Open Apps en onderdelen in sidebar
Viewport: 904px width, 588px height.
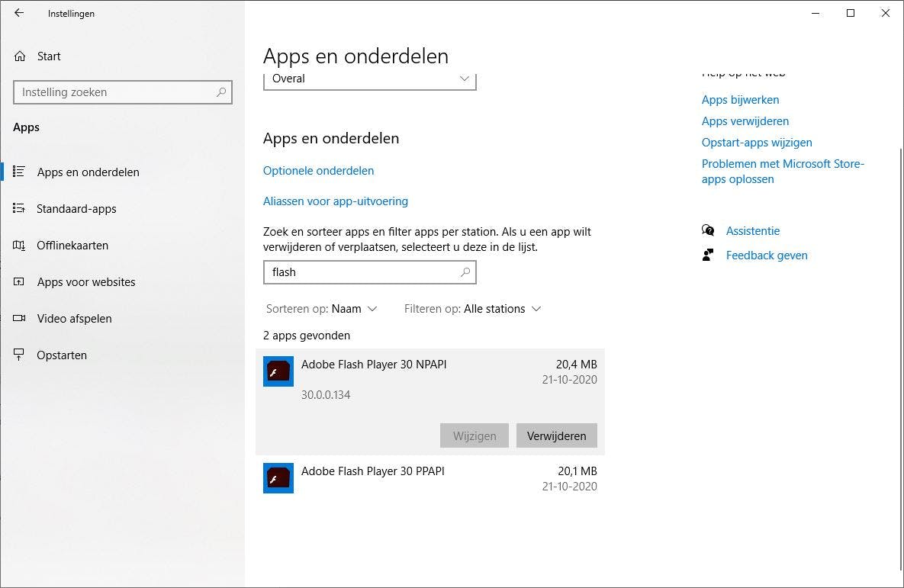click(x=122, y=172)
